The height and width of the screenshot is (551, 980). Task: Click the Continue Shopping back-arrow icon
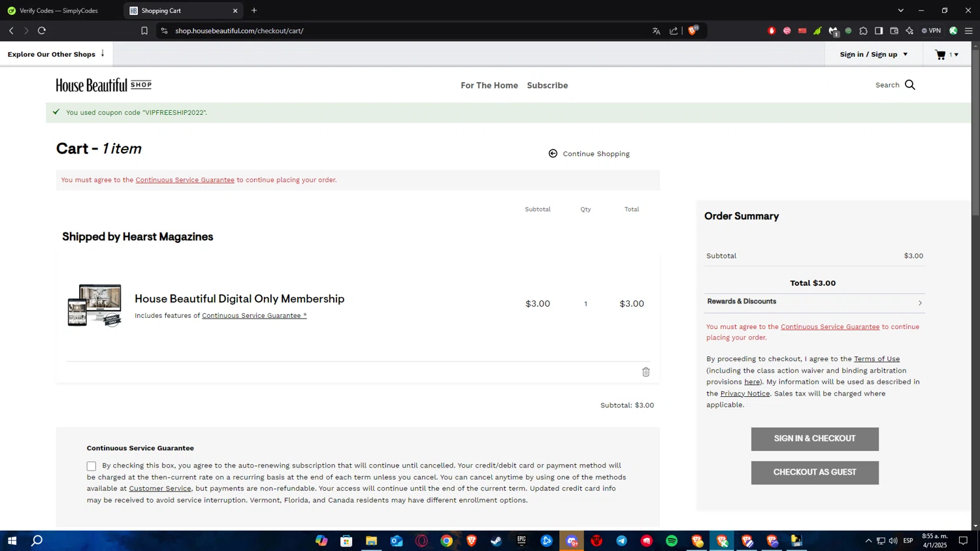pyautogui.click(x=553, y=153)
